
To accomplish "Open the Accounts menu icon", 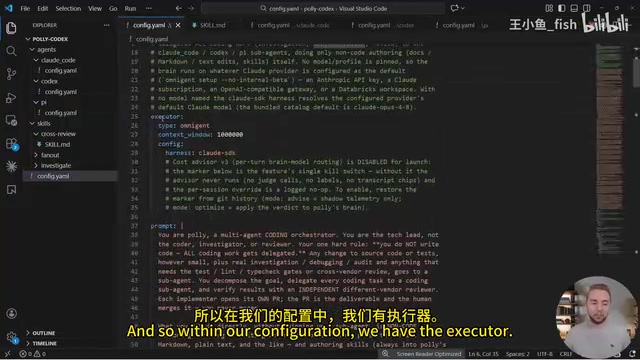I will point(11,313).
